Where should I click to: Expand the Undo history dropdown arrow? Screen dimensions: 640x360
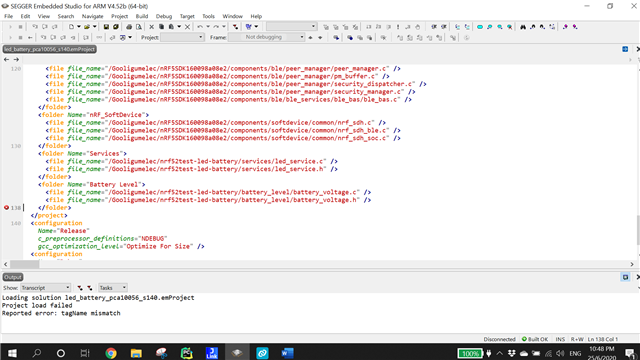coord(208,27)
